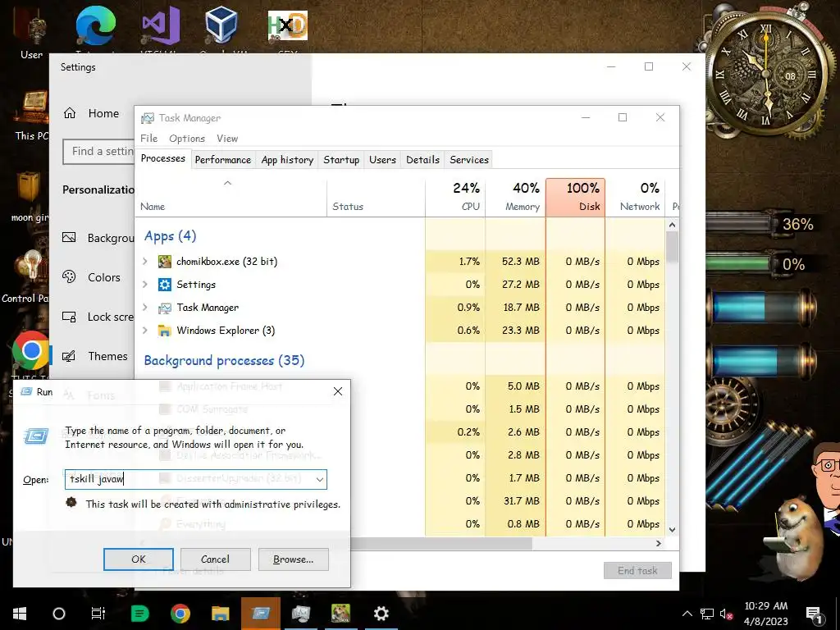Switch to the App history tab
This screenshot has height=630, width=840.
287,160
